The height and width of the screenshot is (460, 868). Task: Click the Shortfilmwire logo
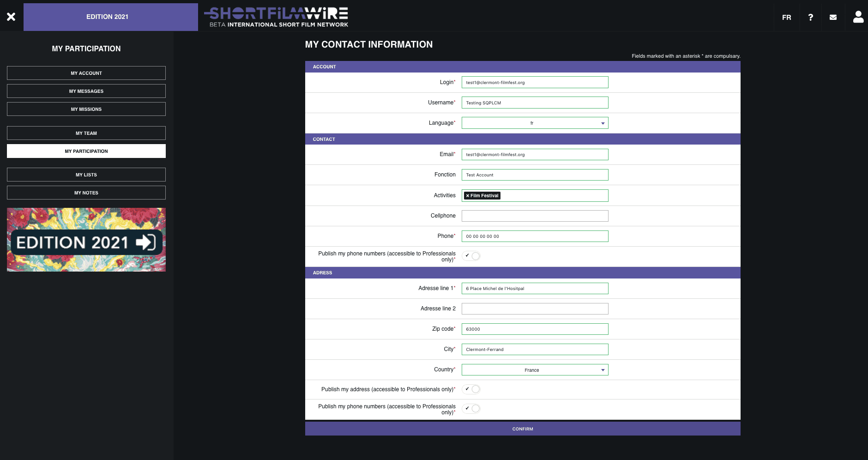(x=276, y=17)
